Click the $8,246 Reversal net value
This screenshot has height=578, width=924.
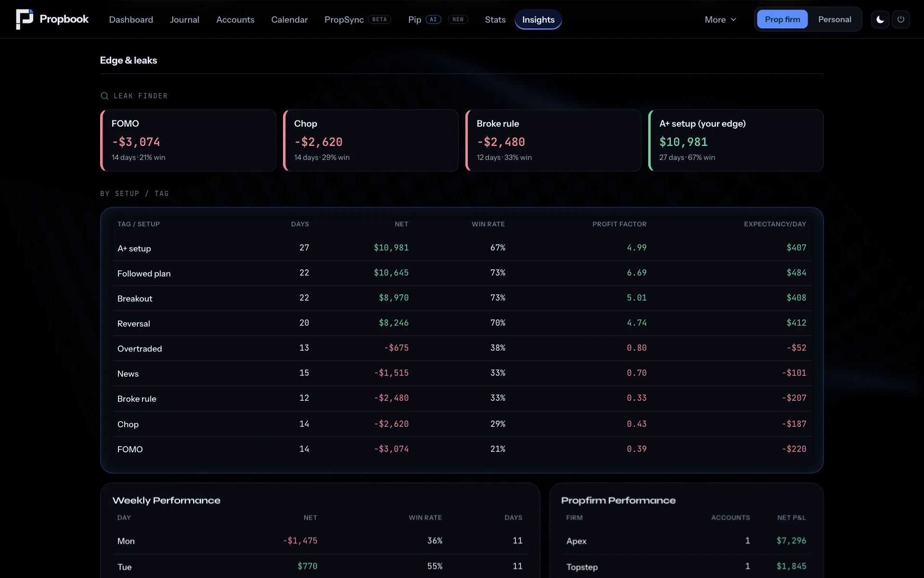[394, 323]
